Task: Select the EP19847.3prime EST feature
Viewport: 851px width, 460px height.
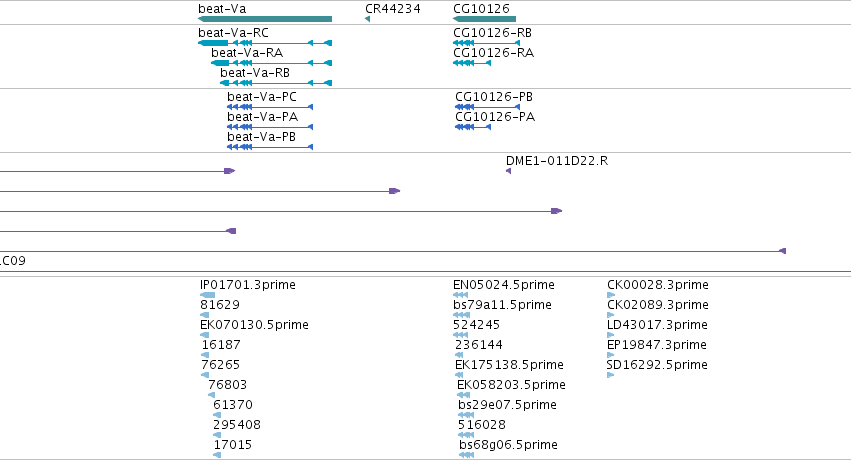Action: pos(611,355)
